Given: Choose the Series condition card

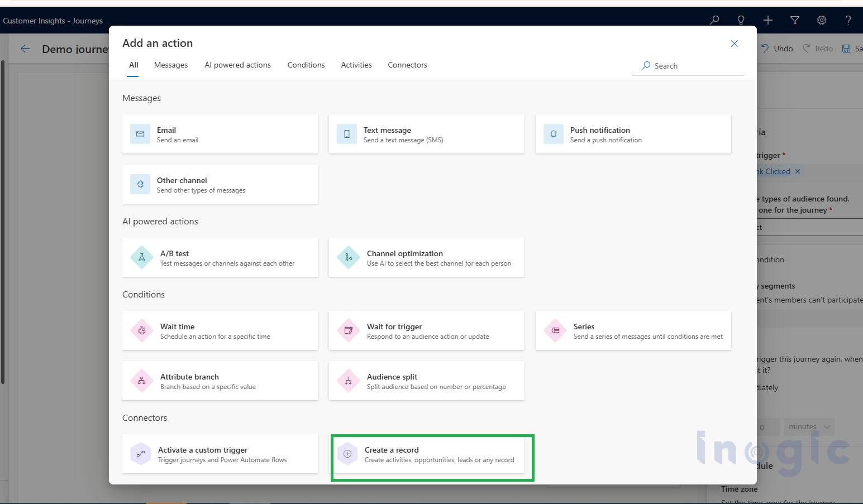Looking at the screenshot, I should (633, 330).
